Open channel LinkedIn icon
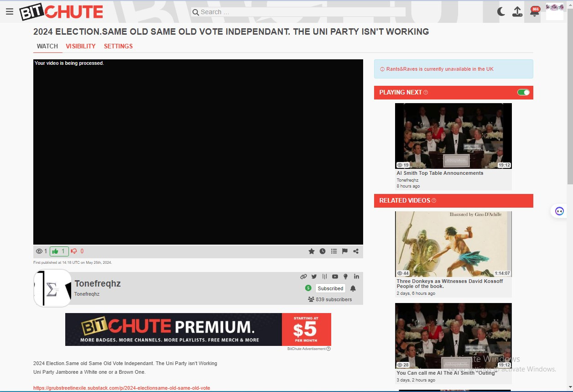The image size is (573, 392). point(356,277)
